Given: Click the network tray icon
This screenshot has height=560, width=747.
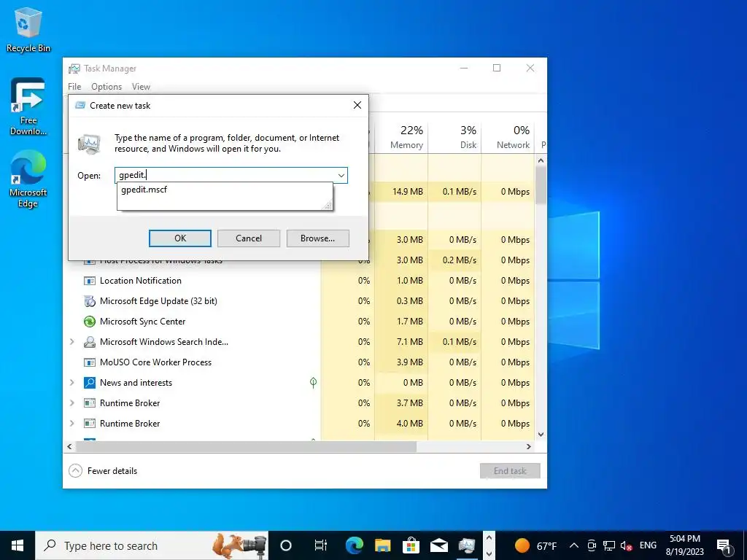Looking at the screenshot, I should (x=609, y=545).
